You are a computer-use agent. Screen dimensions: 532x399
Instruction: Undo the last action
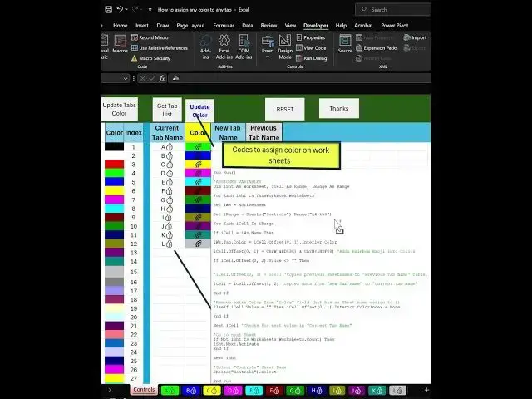[120, 9]
